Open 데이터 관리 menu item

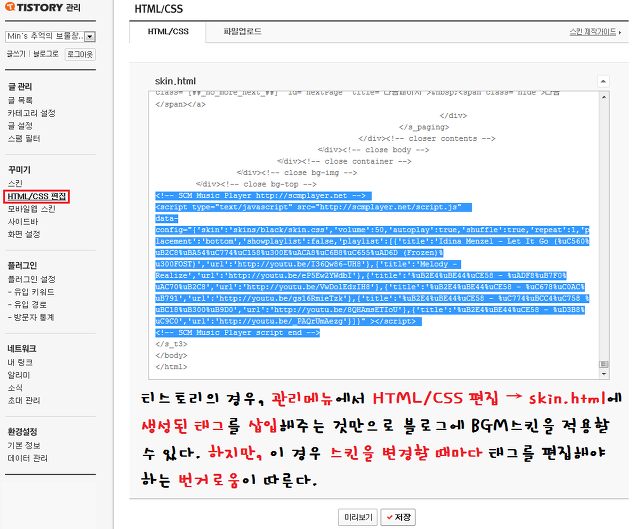(28, 458)
